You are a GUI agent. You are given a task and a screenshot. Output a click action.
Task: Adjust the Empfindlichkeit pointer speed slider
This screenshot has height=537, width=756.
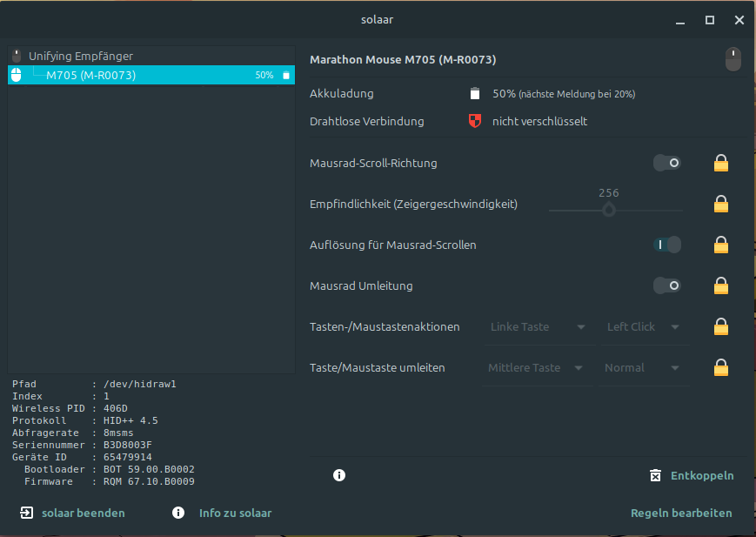tap(616, 210)
